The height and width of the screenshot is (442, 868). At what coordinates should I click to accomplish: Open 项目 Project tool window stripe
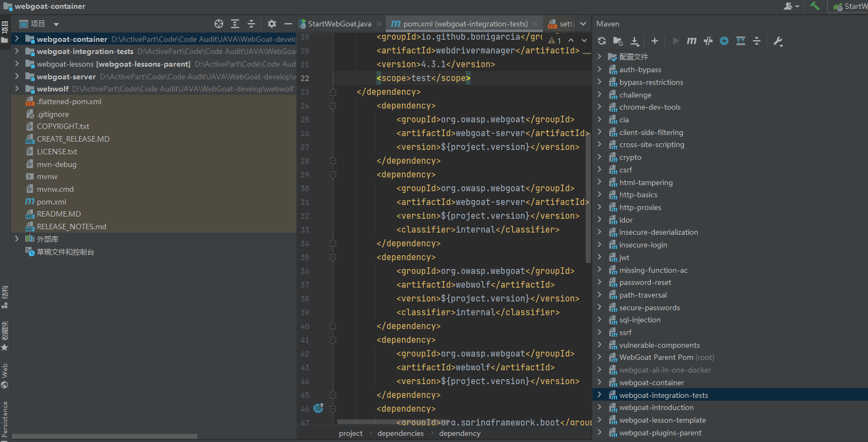[x=5, y=32]
